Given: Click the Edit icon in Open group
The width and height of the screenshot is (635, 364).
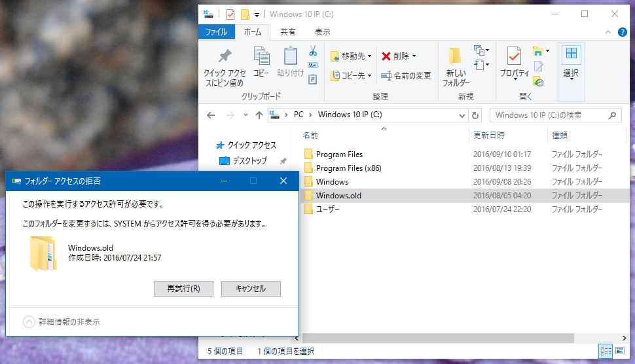Looking at the screenshot, I should pyautogui.click(x=538, y=66).
